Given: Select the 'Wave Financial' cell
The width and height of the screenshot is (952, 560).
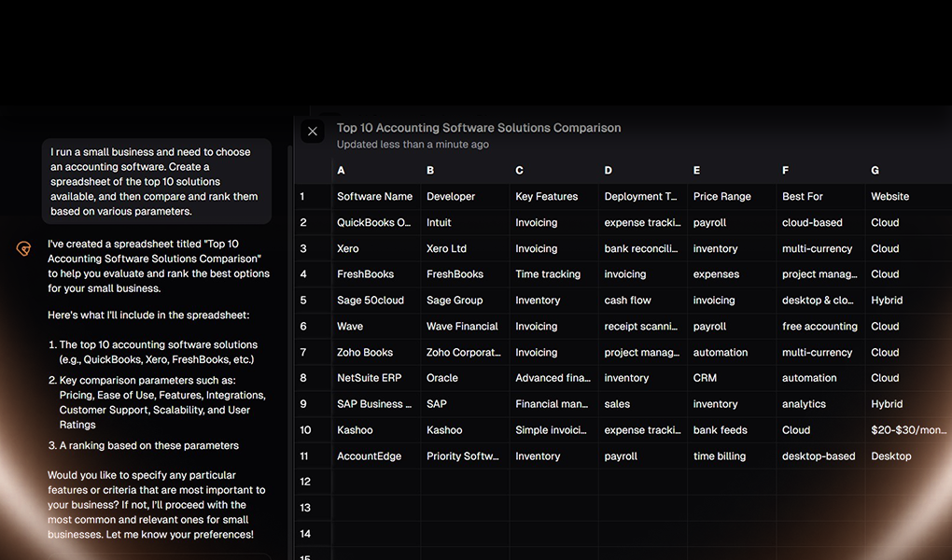Looking at the screenshot, I should 465,327.
